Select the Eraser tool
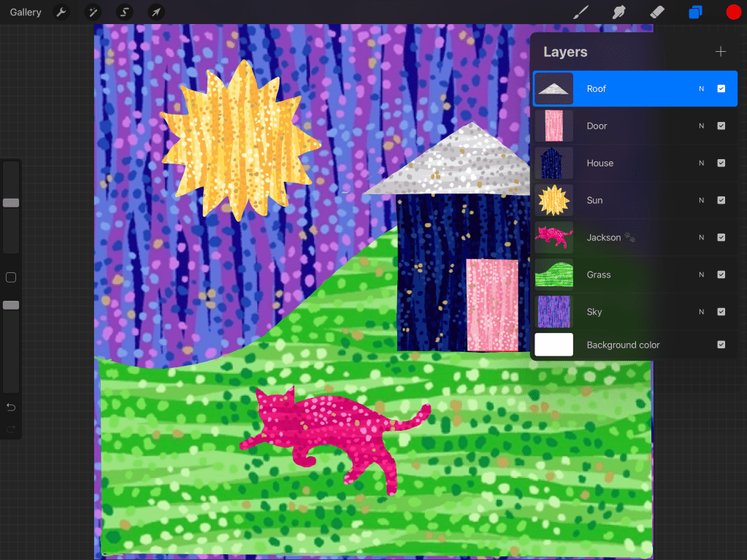This screenshot has width=747, height=560. pos(656,12)
